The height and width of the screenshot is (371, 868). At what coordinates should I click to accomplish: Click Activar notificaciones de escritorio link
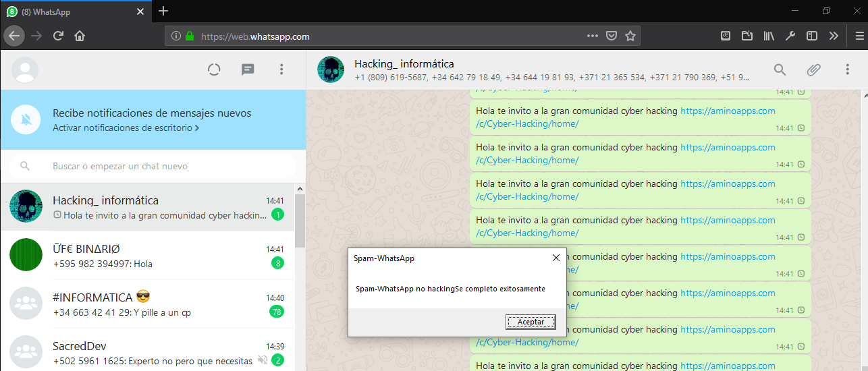(126, 127)
